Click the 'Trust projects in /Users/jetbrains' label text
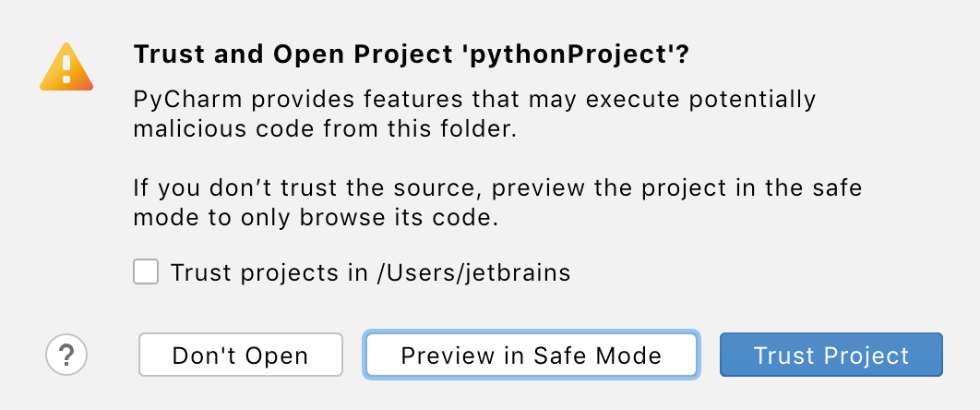Image resolution: width=980 pixels, height=410 pixels. [x=370, y=272]
